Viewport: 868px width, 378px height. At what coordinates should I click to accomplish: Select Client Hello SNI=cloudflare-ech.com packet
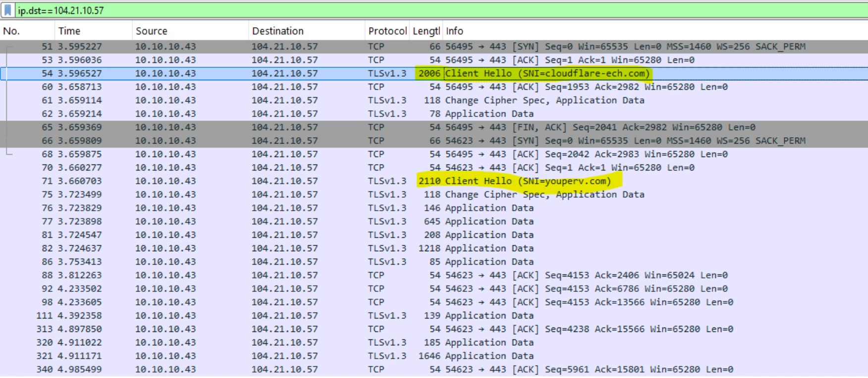coord(434,73)
